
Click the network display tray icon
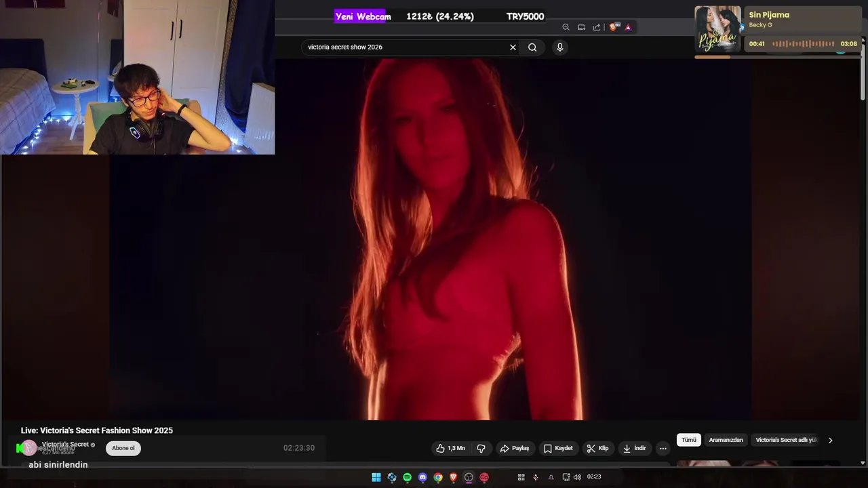[x=566, y=477]
